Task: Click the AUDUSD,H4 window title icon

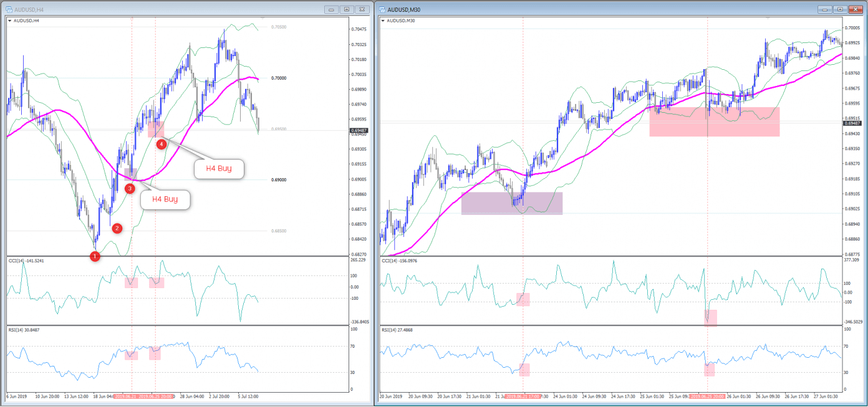Action: [x=8, y=10]
